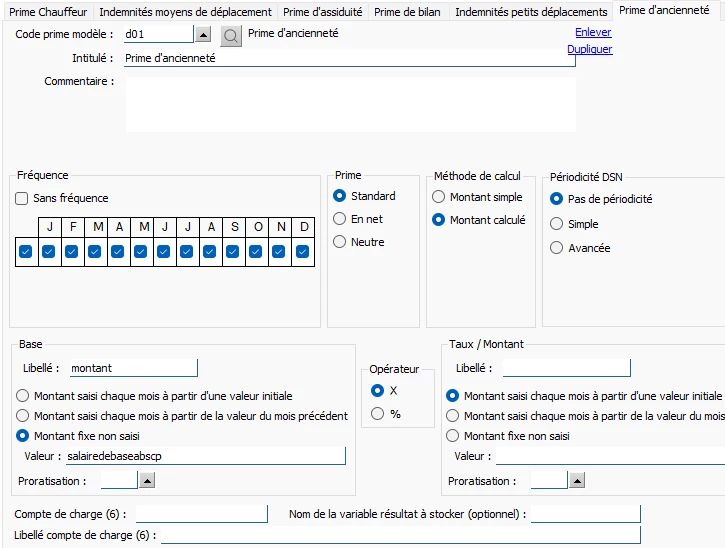Viewport: 725px width, 548px height.
Task: Open the Code prime modèle dropdown arrow
Action: 203,35
